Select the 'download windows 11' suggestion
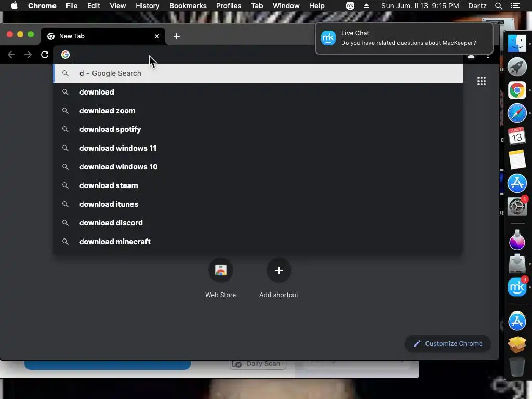The image size is (532, 399). point(258,148)
